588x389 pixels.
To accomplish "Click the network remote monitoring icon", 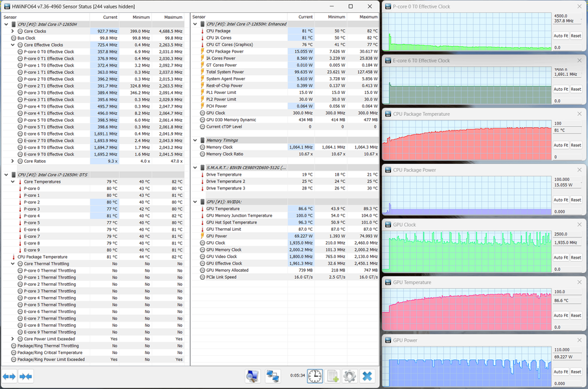I will [x=273, y=376].
